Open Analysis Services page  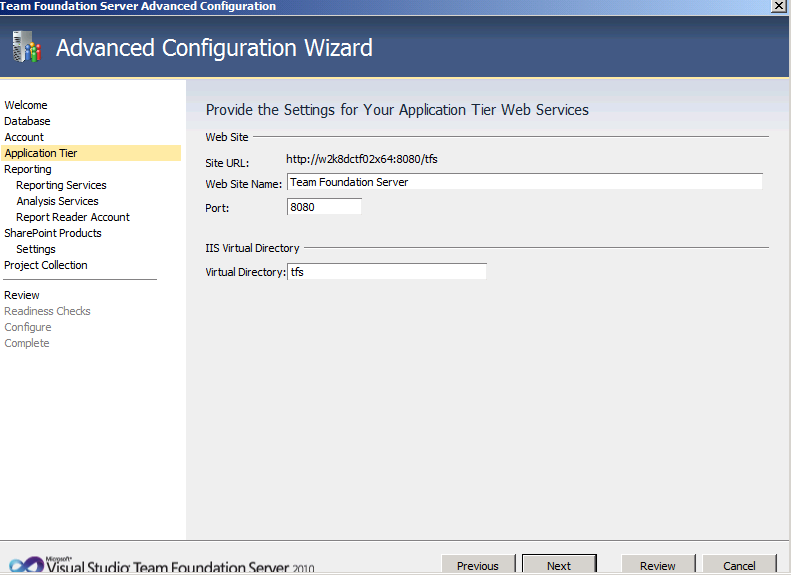(57, 201)
